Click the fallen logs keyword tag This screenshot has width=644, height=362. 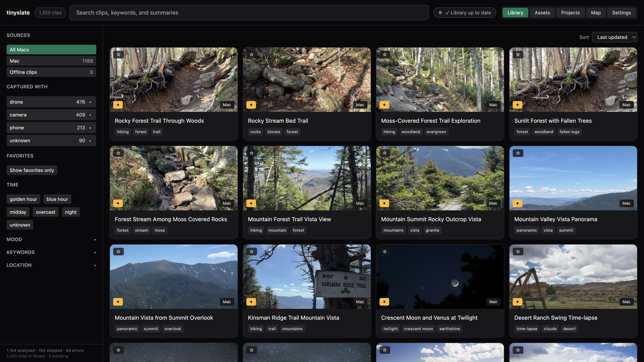click(569, 132)
